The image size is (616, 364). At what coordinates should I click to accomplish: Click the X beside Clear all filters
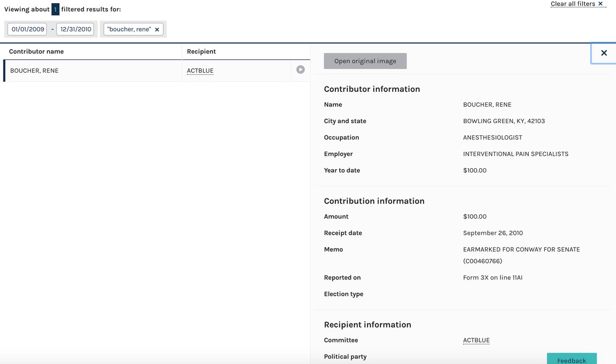pos(600,4)
